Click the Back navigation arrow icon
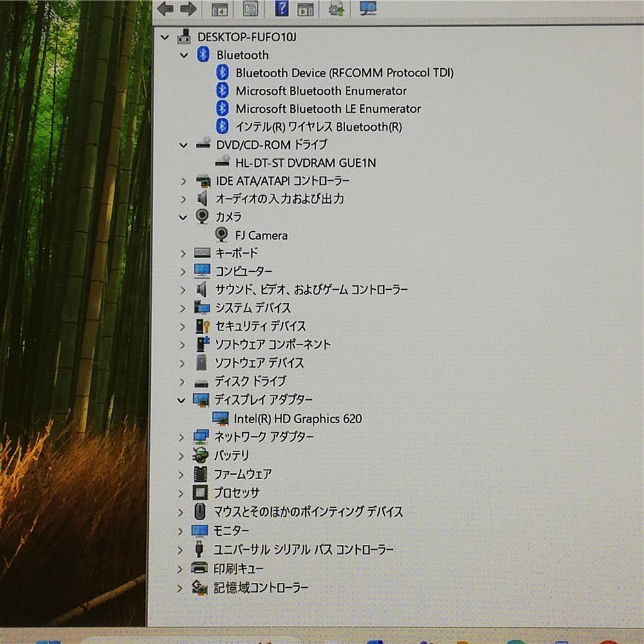The image size is (644, 644). click(166, 8)
